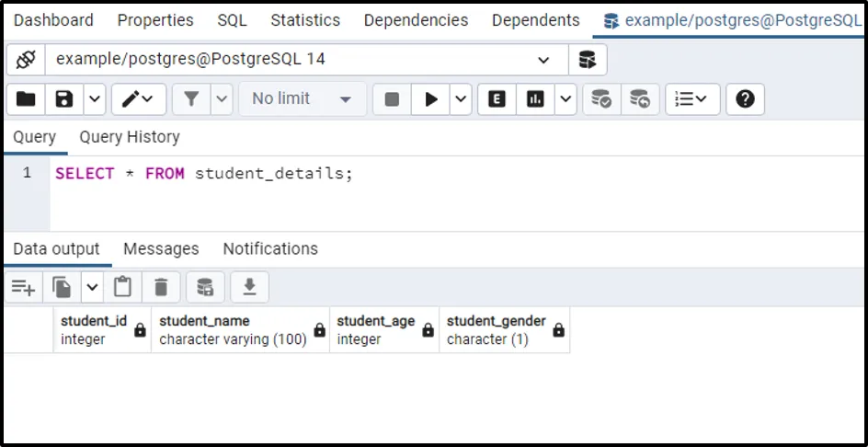Viewport: 868px width, 447px height.
Task: Toggle the database connection status icon
Action: pyautogui.click(x=26, y=60)
